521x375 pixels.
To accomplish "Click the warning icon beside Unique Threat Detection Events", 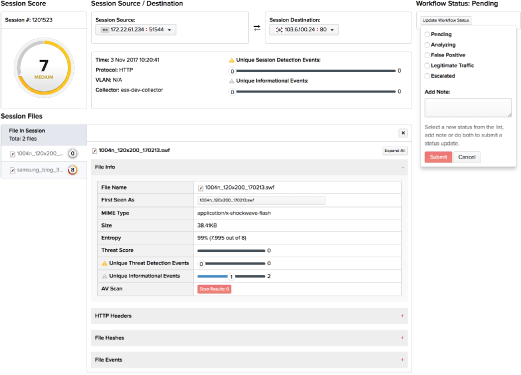I will (104, 263).
